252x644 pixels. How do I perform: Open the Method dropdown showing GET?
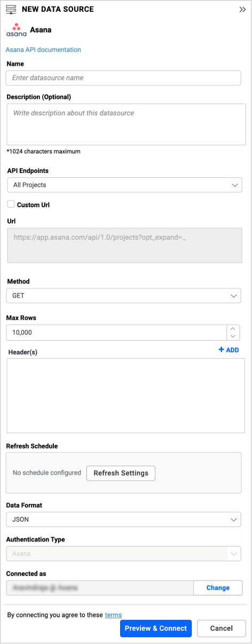(123, 295)
